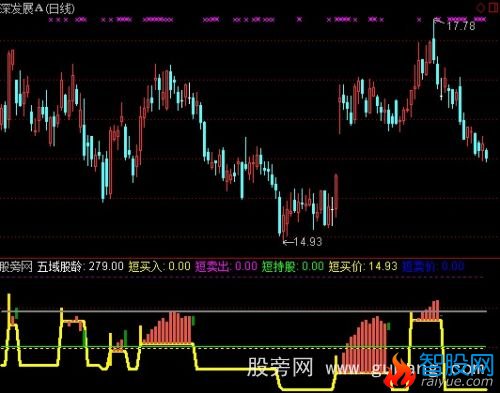Select the 短买价: 14.93 indicator value
The image size is (500, 393).
point(363,266)
